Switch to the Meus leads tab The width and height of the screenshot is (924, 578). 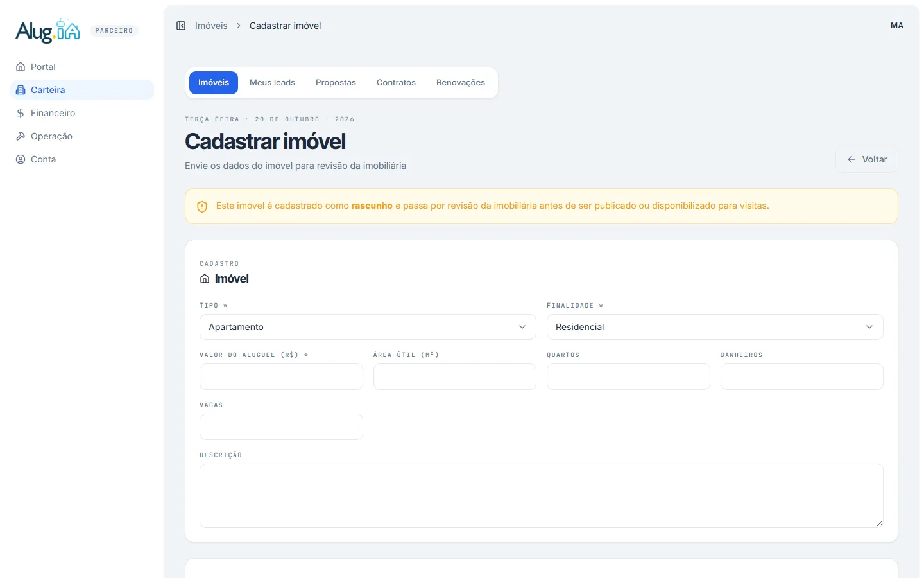pos(272,83)
